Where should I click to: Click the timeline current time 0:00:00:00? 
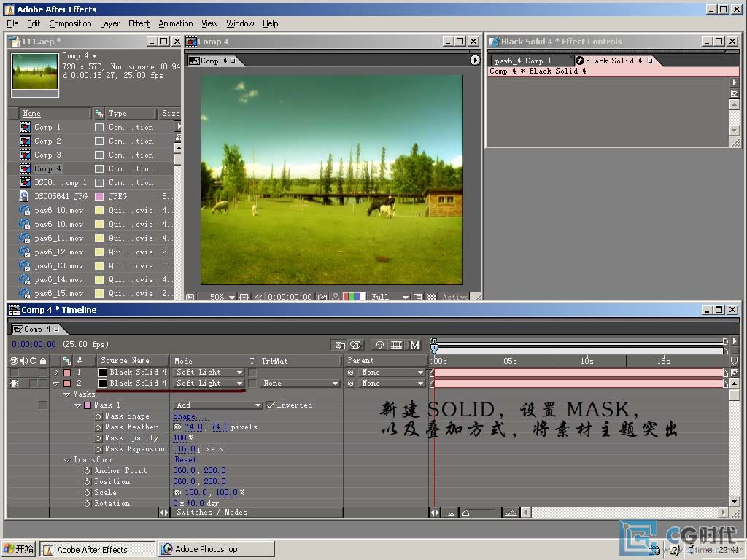click(34, 344)
